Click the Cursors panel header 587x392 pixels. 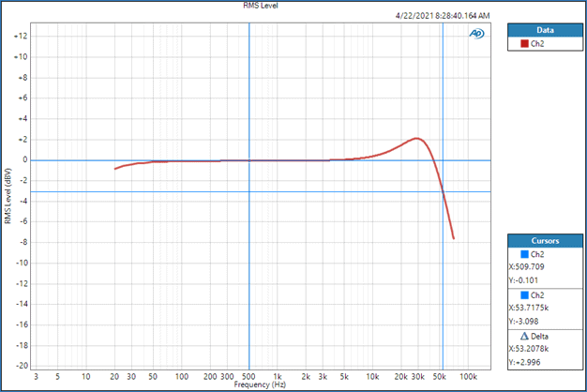[544, 240]
